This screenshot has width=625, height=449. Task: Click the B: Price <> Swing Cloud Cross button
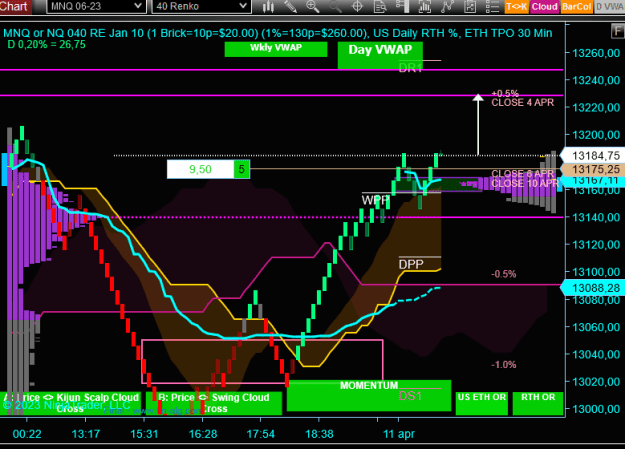click(214, 403)
